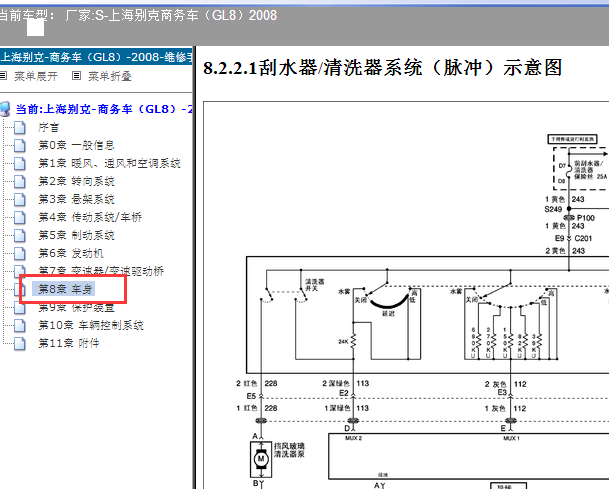609x489 pixels.
Task: Select 第8章 车身 chapter
Action: (65, 289)
